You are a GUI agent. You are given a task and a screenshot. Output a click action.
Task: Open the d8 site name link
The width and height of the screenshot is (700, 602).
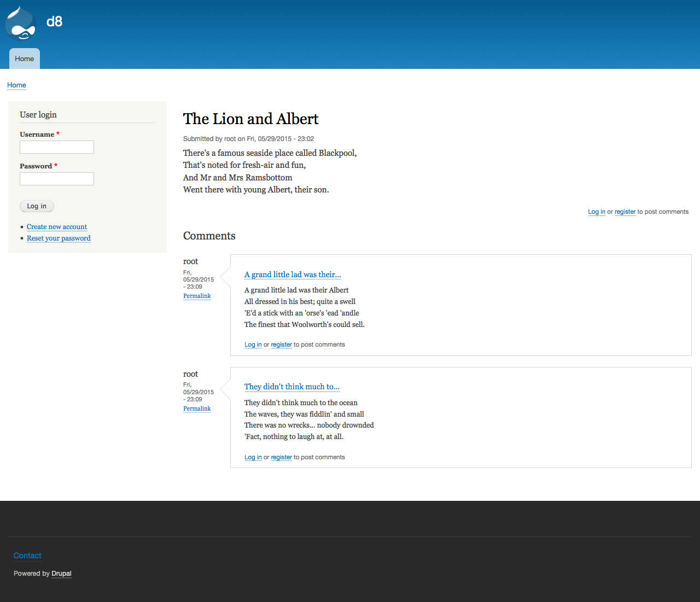click(54, 21)
